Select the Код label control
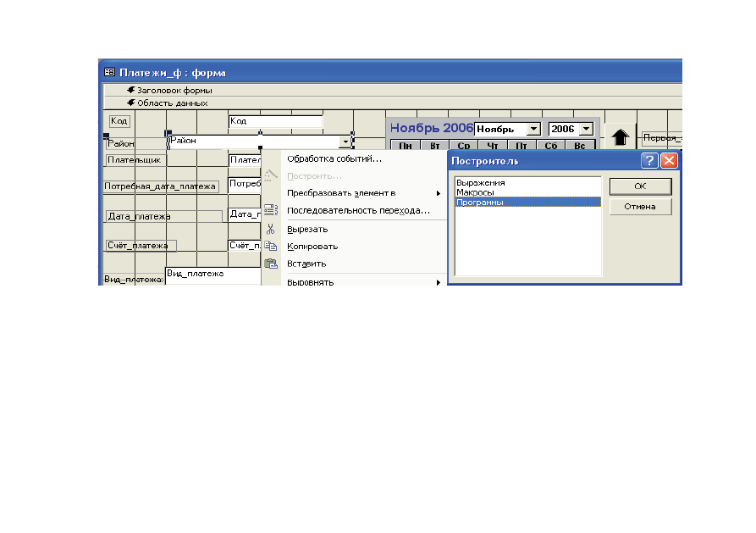 pos(119,120)
